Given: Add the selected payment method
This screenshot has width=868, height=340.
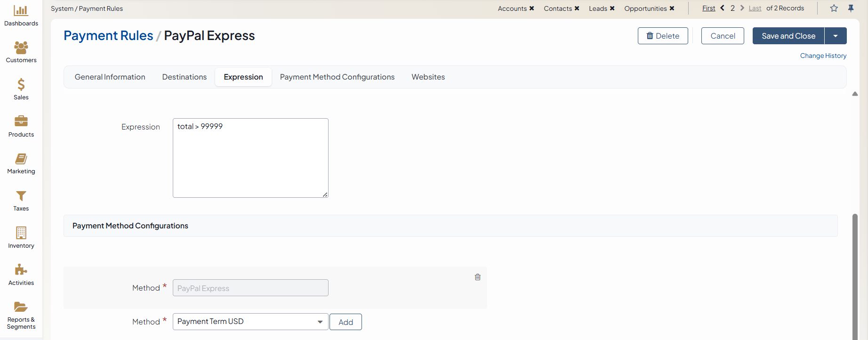Looking at the screenshot, I should coord(346,322).
